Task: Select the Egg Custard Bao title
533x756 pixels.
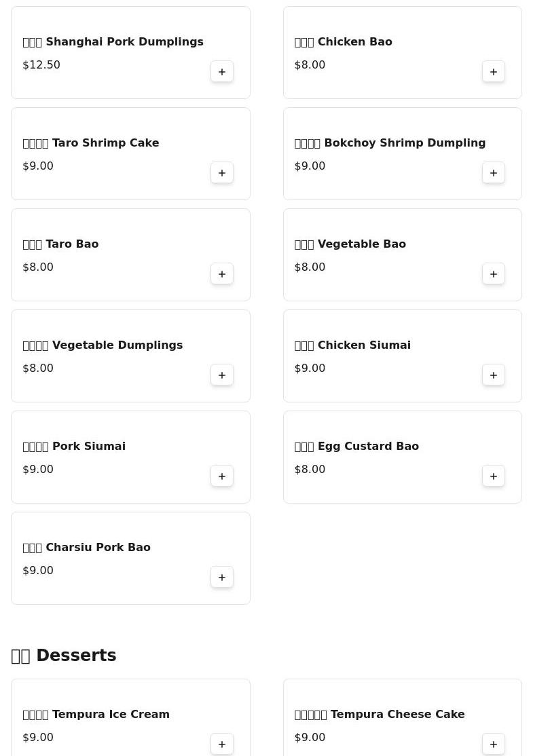Action: [x=356, y=447]
